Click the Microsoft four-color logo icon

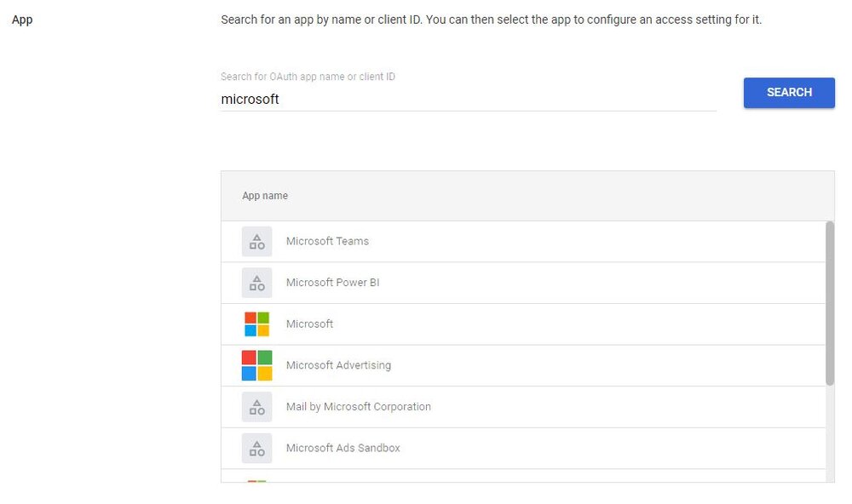tap(256, 324)
